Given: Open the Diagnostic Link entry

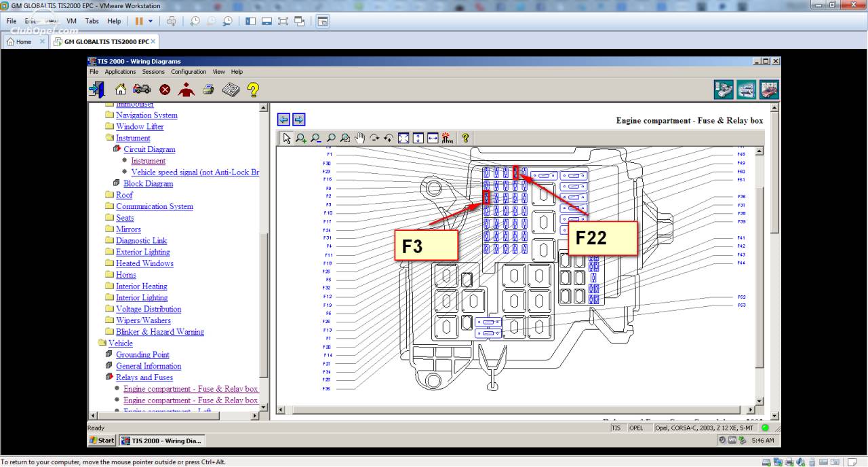Looking at the screenshot, I should (141, 241).
